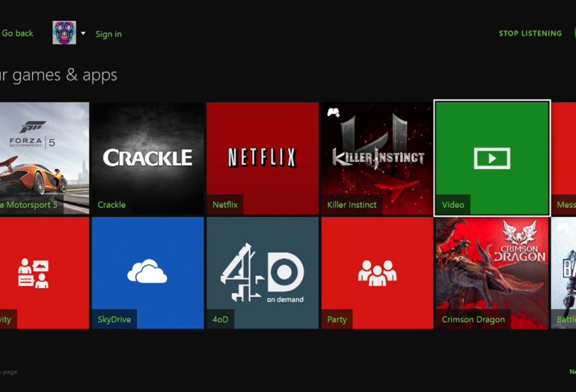This screenshot has width=576, height=392.
Task: Click the 'Netflix' tile label
Action: (x=225, y=205)
